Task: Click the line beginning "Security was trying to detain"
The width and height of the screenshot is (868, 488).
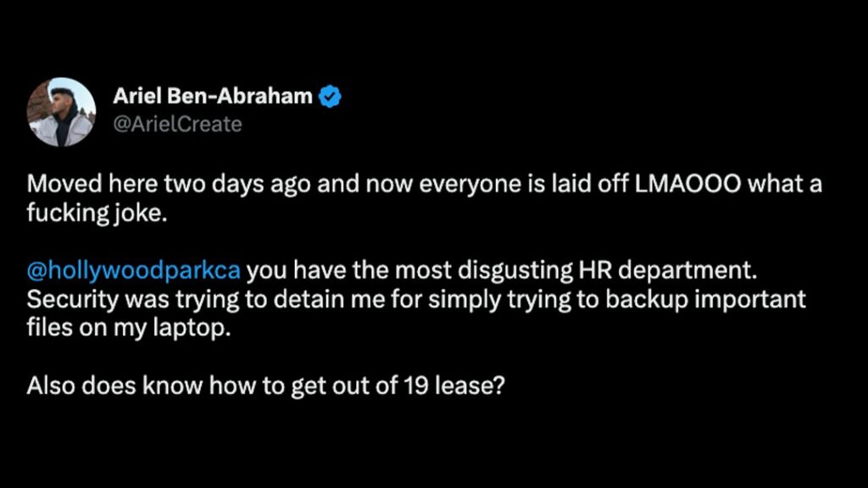Action: click(x=415, y=300)
